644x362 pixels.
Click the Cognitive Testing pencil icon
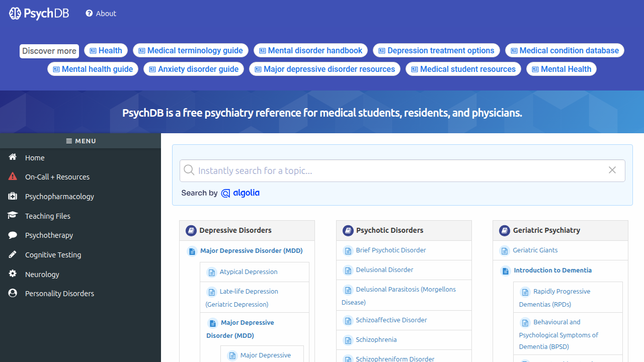13,254
